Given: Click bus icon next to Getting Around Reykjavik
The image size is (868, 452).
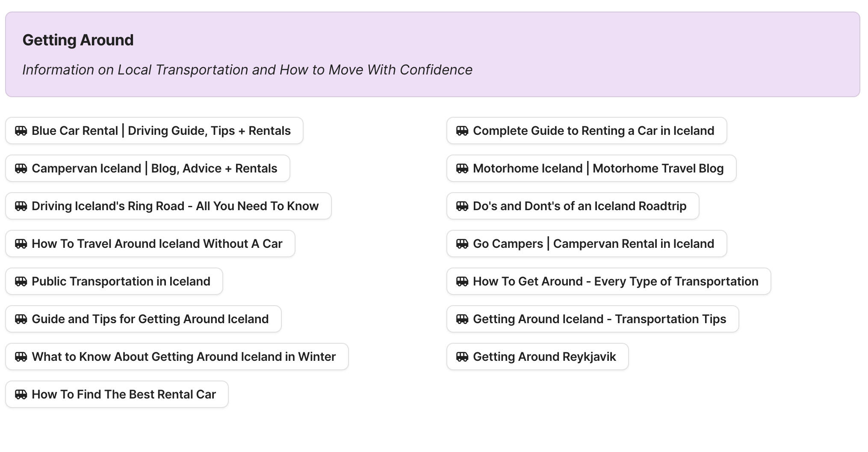Looking at the screenshot, I should tap(462, 357).
